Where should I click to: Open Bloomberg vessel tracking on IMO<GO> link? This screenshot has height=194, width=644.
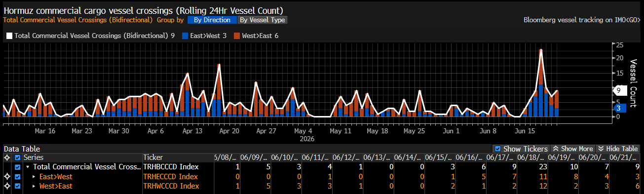(x=582, y=20)
